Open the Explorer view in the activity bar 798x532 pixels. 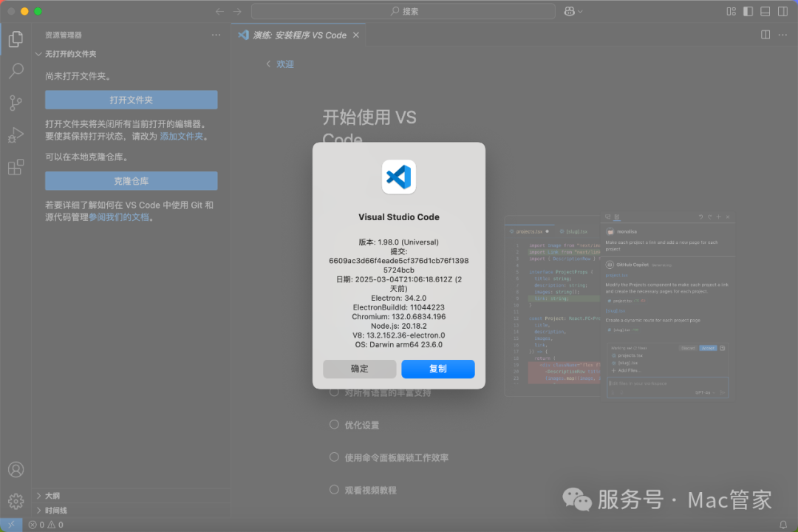point(16,39)
